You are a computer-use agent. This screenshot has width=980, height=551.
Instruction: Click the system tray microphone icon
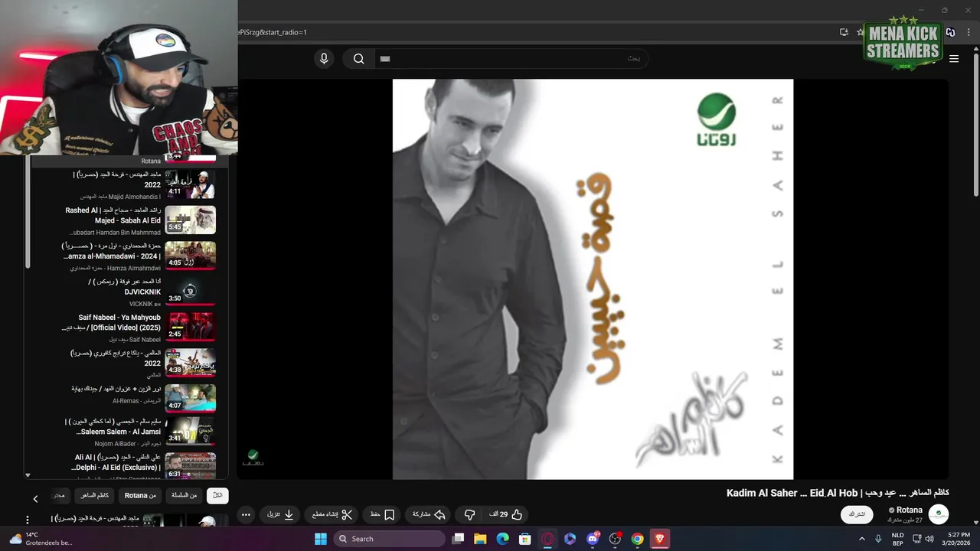(x=877, y=539)
